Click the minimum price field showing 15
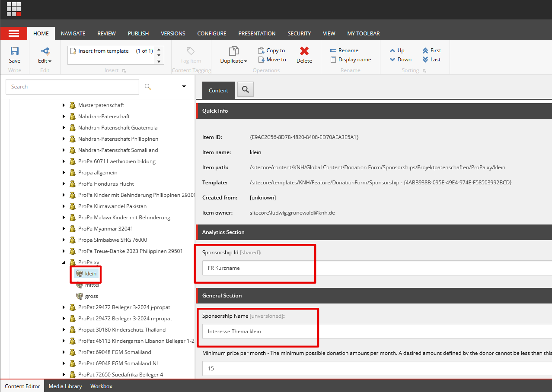552x392 pixels. point(377,369)
